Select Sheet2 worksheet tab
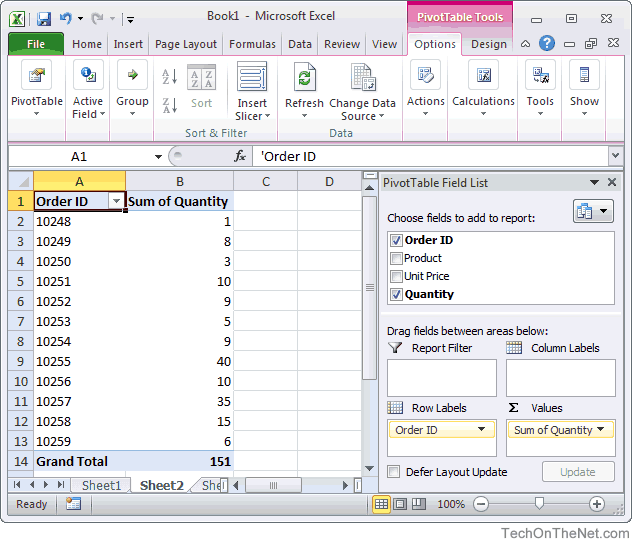The height and width of the screenshot is (548, 632). point(162,485)
